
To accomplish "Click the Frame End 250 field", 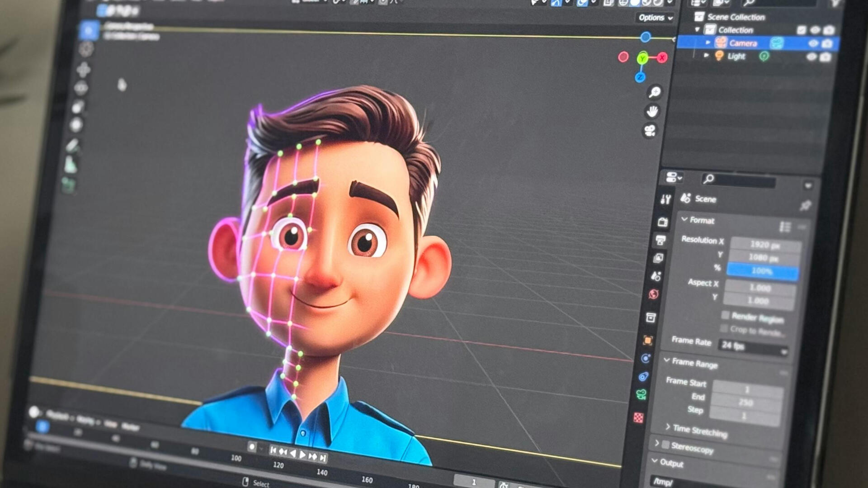I will pyautogui.click(x=746, y=402).
